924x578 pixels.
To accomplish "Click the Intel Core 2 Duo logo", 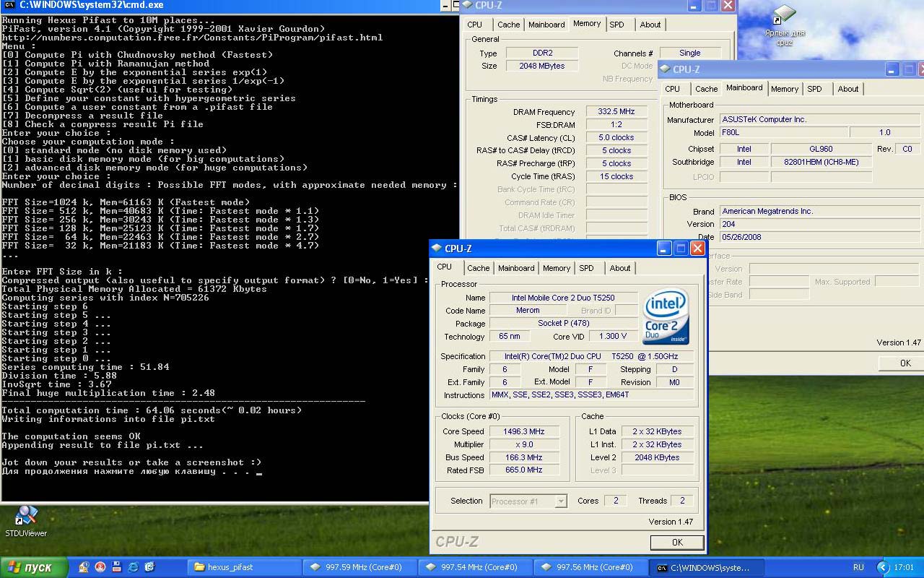I will pos(666,317).
